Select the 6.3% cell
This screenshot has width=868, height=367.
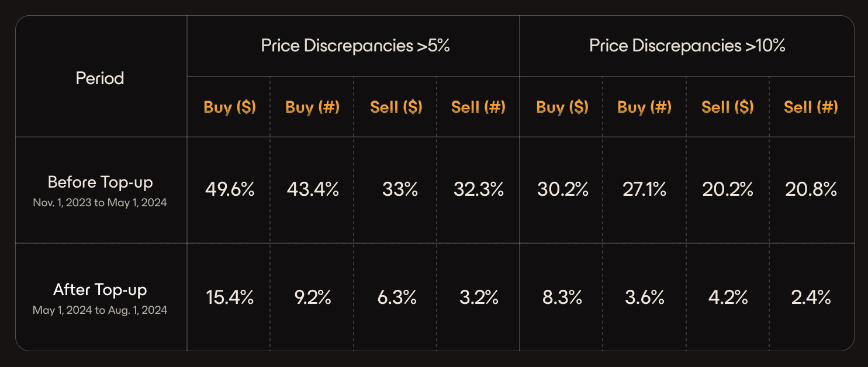click(x=397, y=297)
